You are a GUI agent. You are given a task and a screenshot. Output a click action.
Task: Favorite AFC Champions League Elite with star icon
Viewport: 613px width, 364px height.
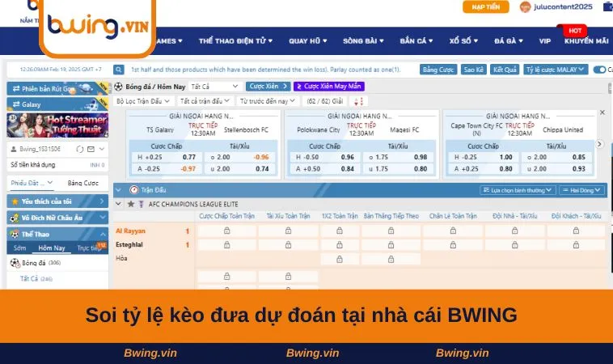coord(131,204)
